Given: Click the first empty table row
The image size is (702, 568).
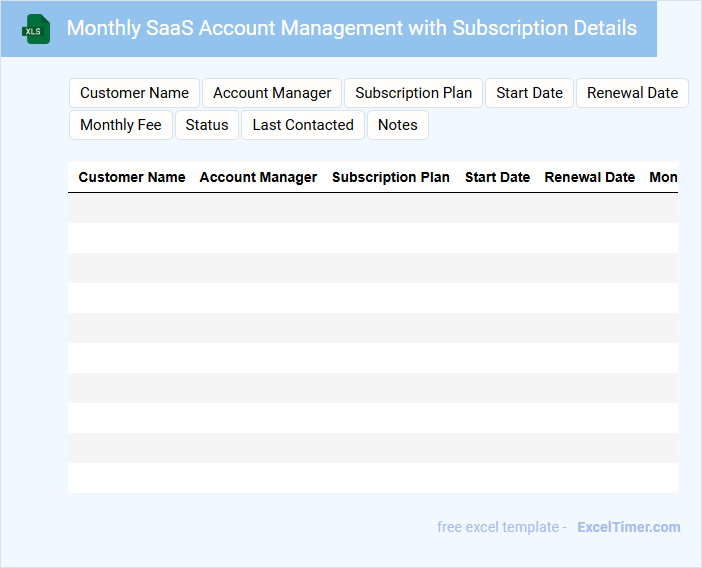Looking at the screenshot, I should click(x=372, y=208).
